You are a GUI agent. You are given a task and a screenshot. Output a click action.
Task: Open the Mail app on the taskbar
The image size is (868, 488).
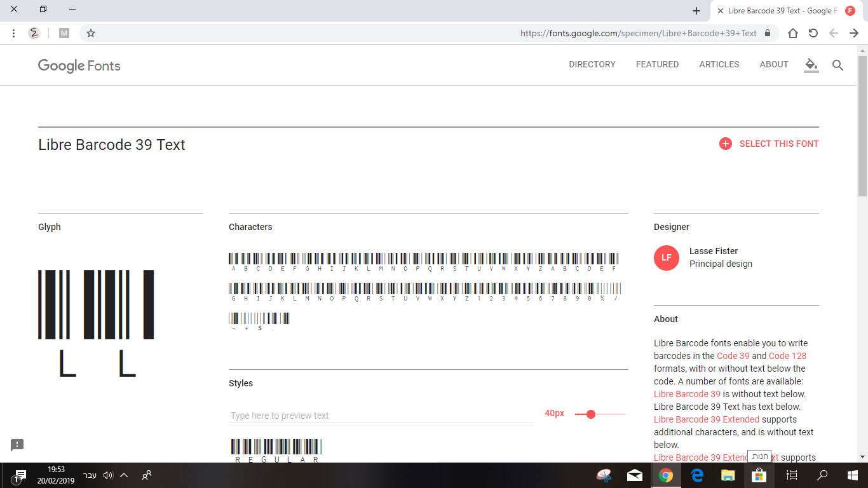[634, 475]
